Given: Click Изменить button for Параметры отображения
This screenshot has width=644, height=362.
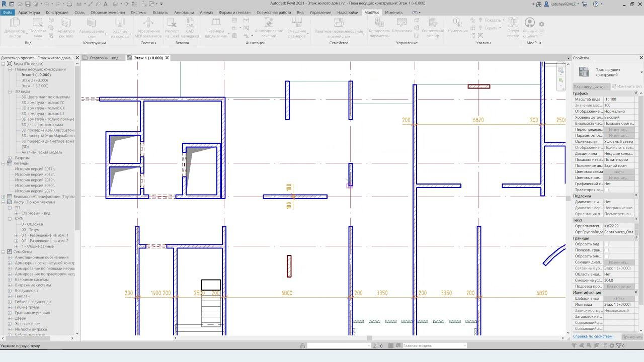Looking at the screenshot, I should pos(618,136).
